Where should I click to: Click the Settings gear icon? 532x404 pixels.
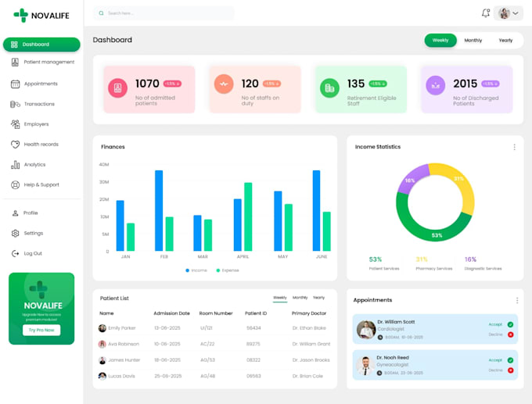[16, 233]
